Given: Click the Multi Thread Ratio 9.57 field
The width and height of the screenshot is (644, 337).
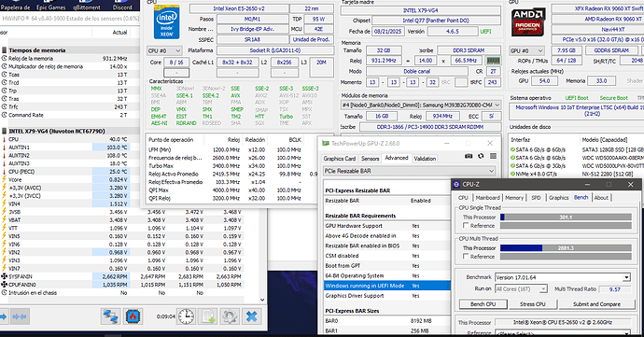Looking at the screenshot, I should 615,289.
